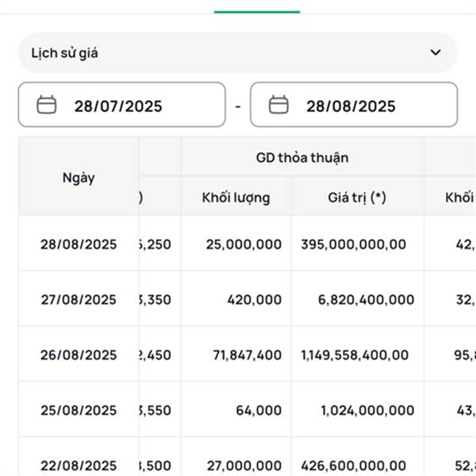This screenshot has height=476, width=476.
Task: Select the 28/08/2025 row date
Action: [79, 244]
